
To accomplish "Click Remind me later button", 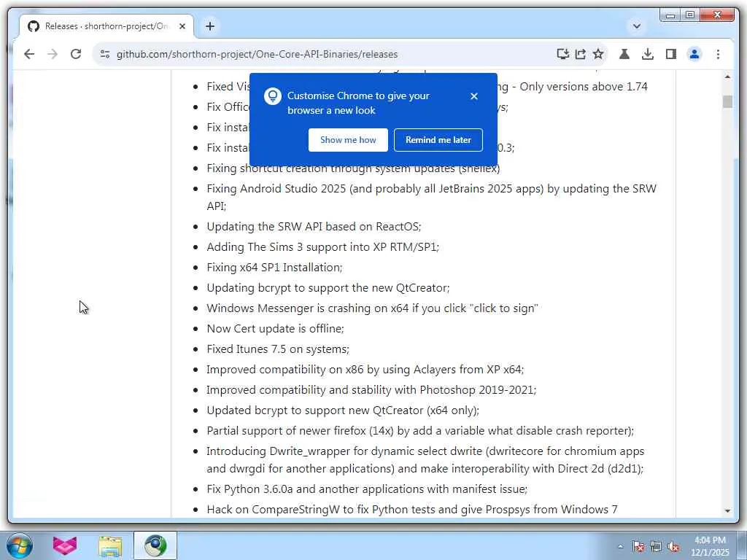I will click(x=438, y=140).
